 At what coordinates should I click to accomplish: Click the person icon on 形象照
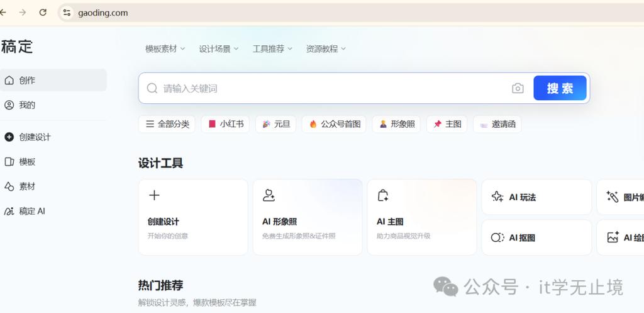pos(383,124)
